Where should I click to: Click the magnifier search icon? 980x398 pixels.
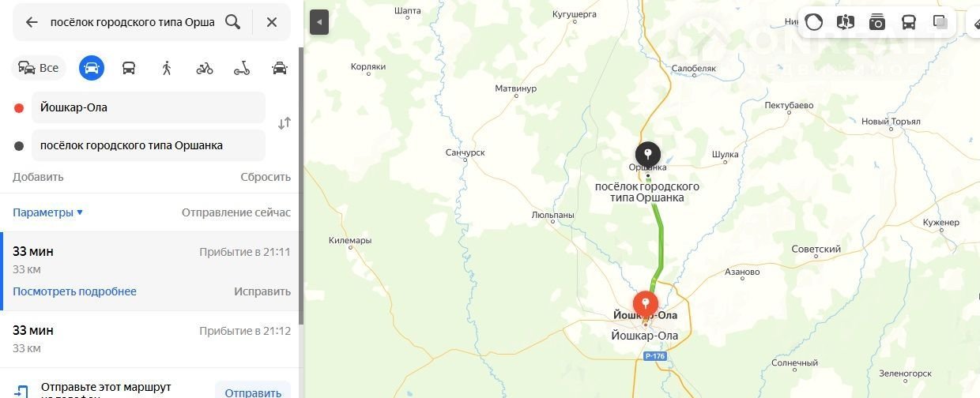(x=232, y=22)
